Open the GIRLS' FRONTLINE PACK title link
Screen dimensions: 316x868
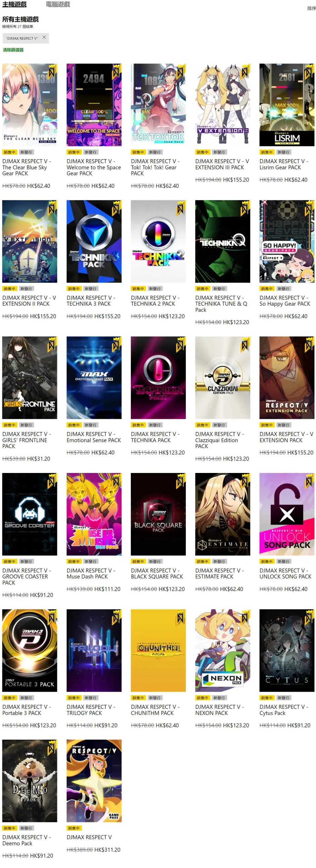click(27, 440)
